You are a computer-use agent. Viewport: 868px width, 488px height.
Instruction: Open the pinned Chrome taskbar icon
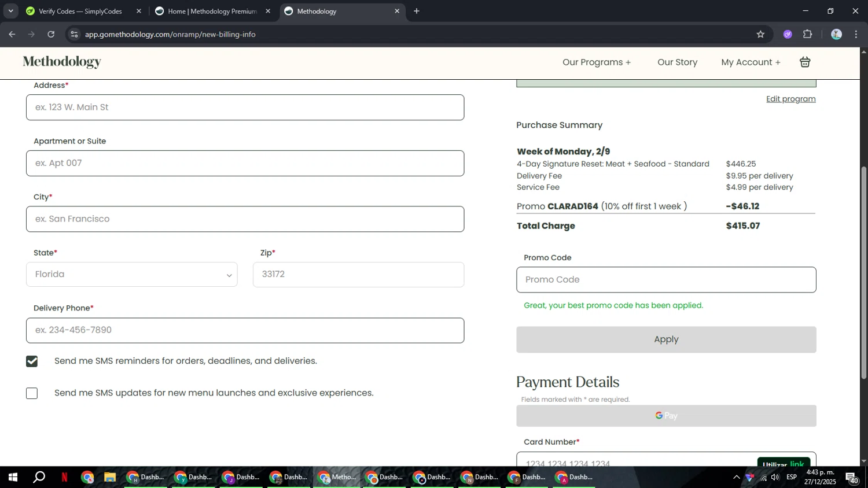(x=87, y=477)
